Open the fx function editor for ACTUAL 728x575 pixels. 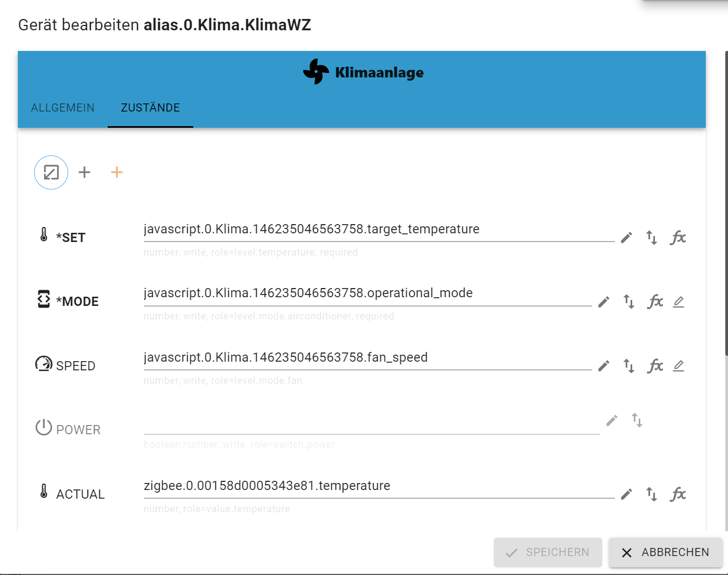pos(678,494)
